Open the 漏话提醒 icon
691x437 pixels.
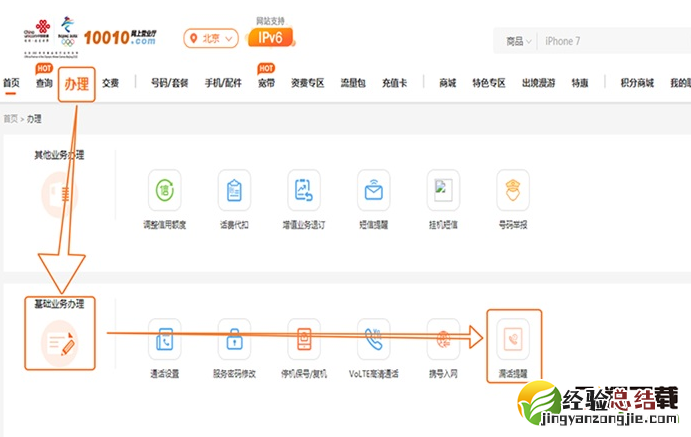point(513,339)
